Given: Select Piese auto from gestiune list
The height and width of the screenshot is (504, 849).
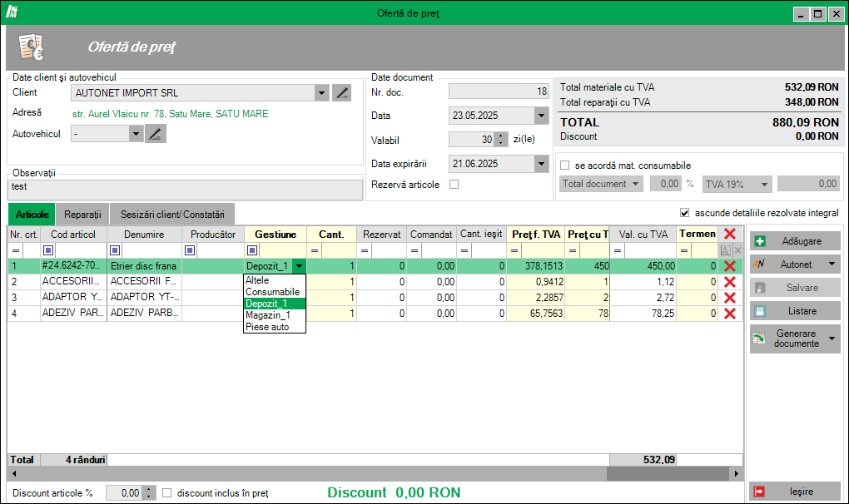Looking at the screenshot, I should pos(275,327).
